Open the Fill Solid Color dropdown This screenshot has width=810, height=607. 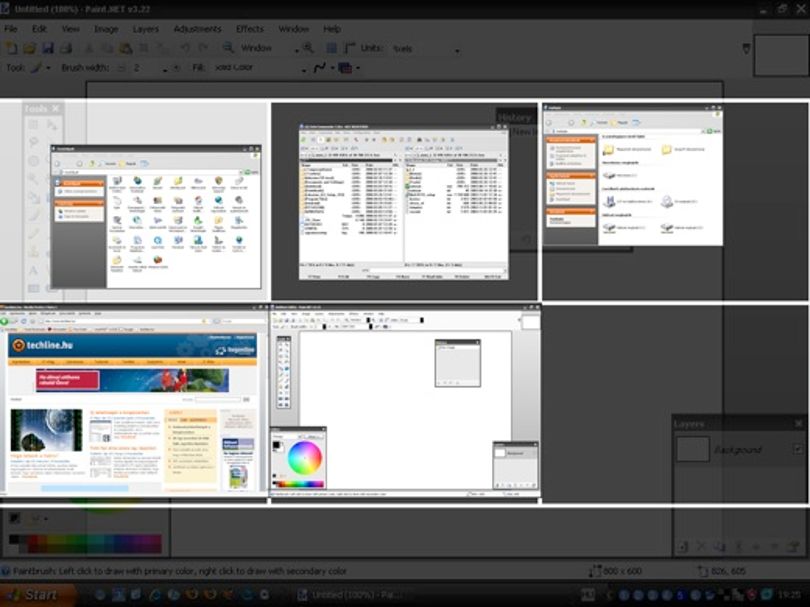point(303,69)
